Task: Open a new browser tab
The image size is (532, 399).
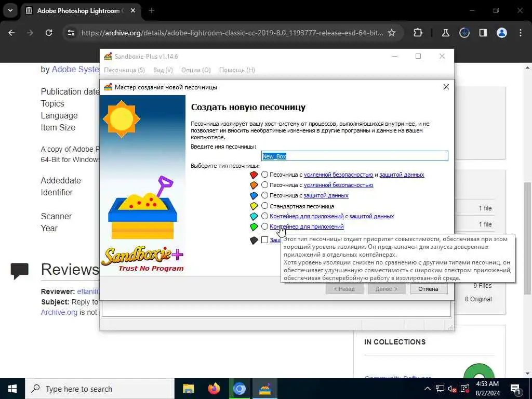Action: pos(152,10)
